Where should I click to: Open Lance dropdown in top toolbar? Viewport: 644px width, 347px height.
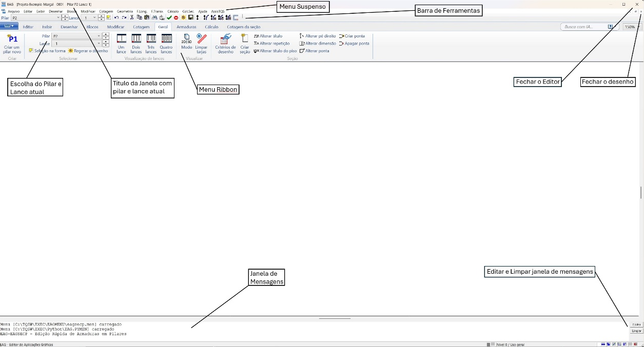[90, 17]
